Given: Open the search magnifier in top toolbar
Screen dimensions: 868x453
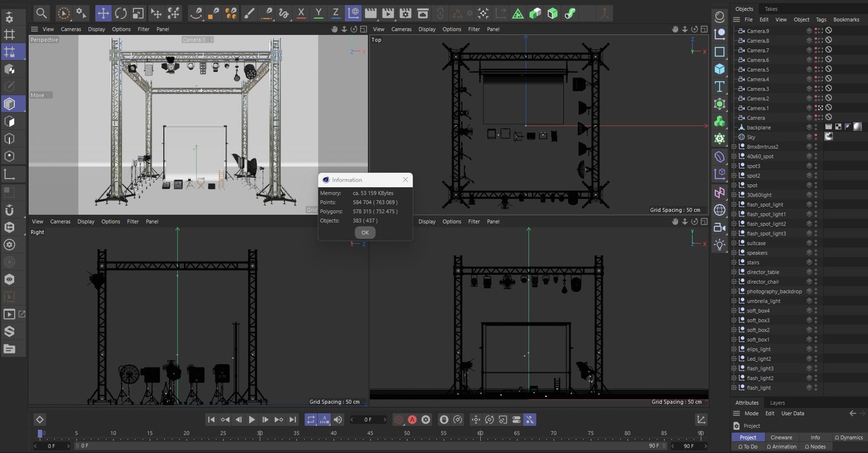Looking at the screenshot, I should coord(41,13).
